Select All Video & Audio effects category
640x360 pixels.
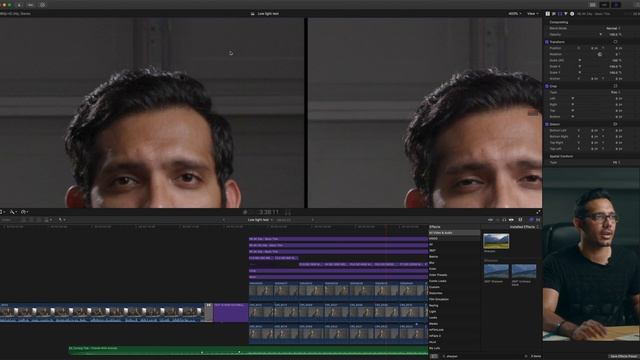click(454, 233)
